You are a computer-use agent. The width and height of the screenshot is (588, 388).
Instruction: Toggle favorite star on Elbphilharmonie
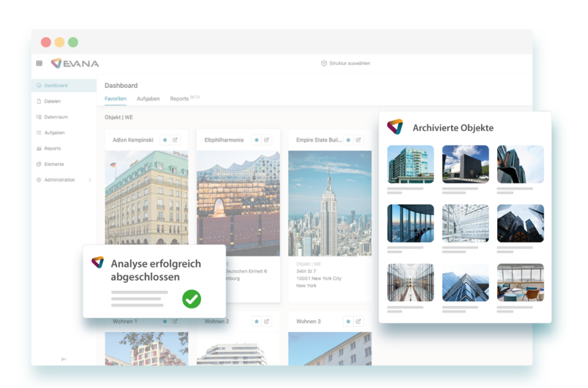(256, 139)
